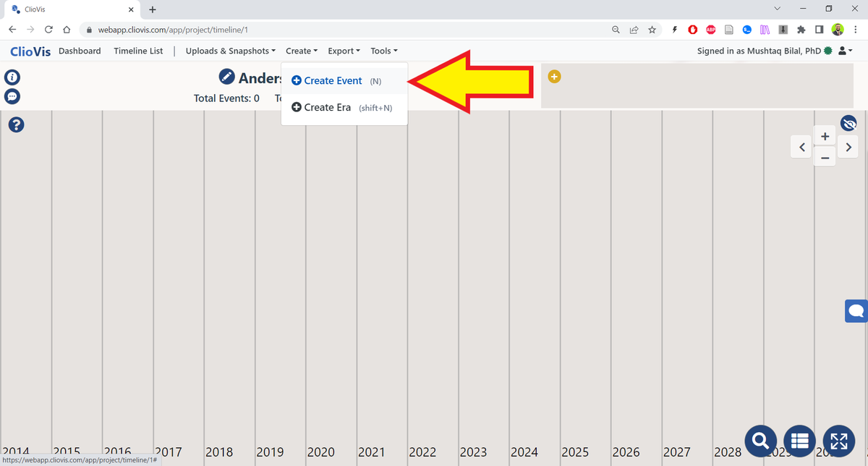868x466 pixels.
Task: Go to Dashboard
Action: (x=80, y=51)
